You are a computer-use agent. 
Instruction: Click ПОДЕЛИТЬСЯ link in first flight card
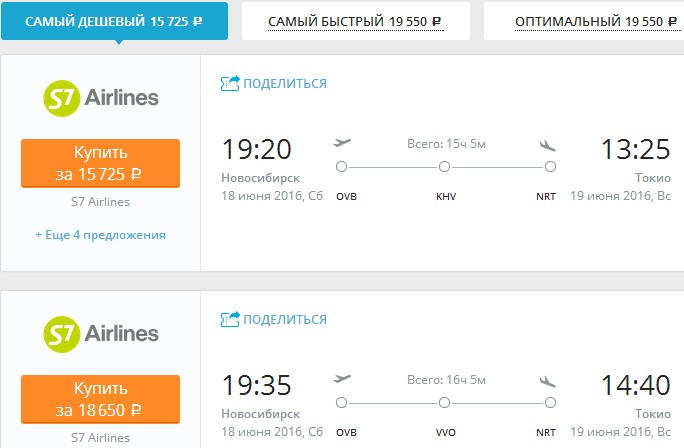click(x=285, y=83)
